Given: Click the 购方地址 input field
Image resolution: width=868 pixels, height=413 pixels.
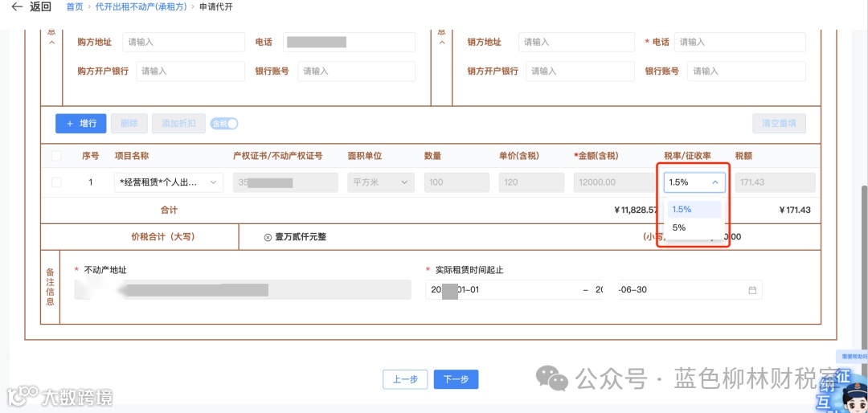Looking at the screenshot, I should point(184,42).
